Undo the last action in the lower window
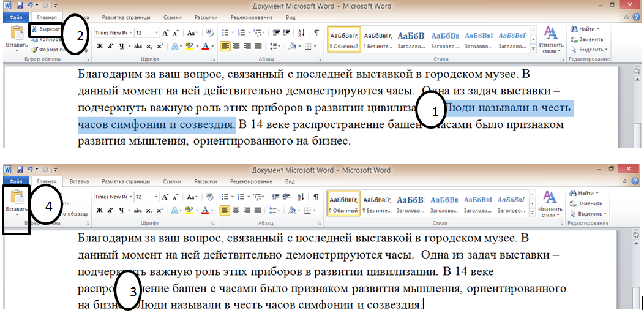 tap(29, 169)
